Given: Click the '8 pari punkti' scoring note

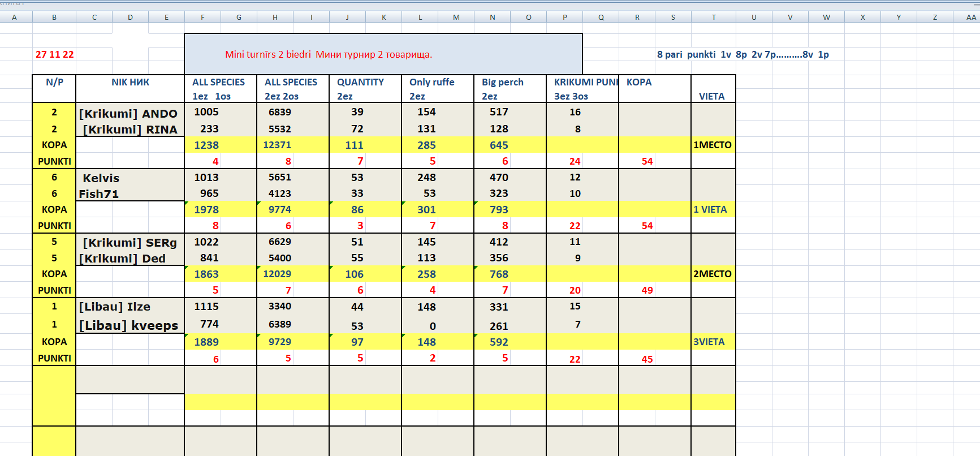Looking at the screenshot, I should tap(742, 54).
